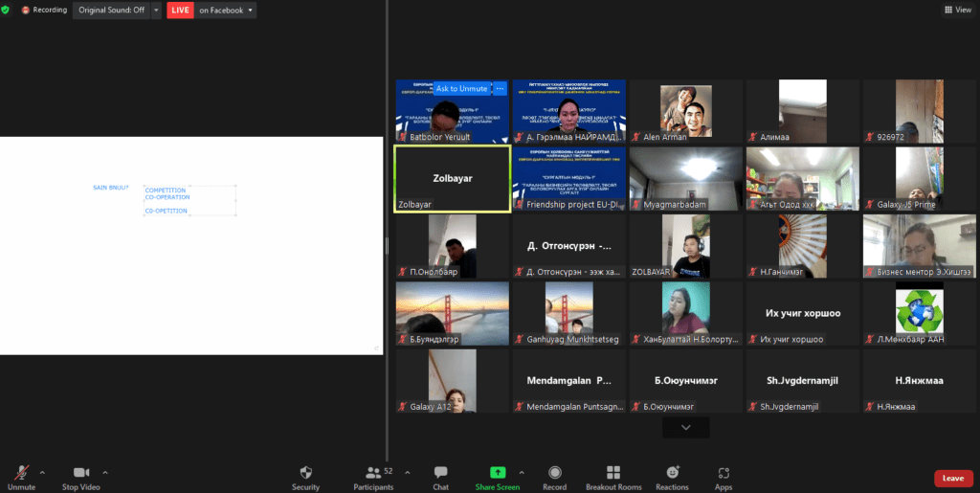Click the Ask to Unmute button
Image resolution: width=980 pixels, height=493 pixels.
(x=460, y=88)
